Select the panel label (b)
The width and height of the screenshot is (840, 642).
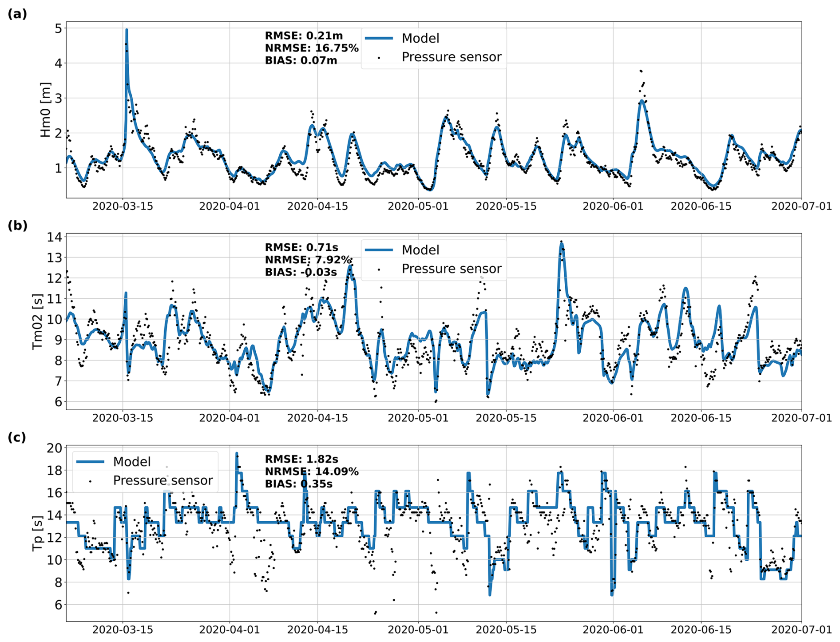click(x=17, y=226)
